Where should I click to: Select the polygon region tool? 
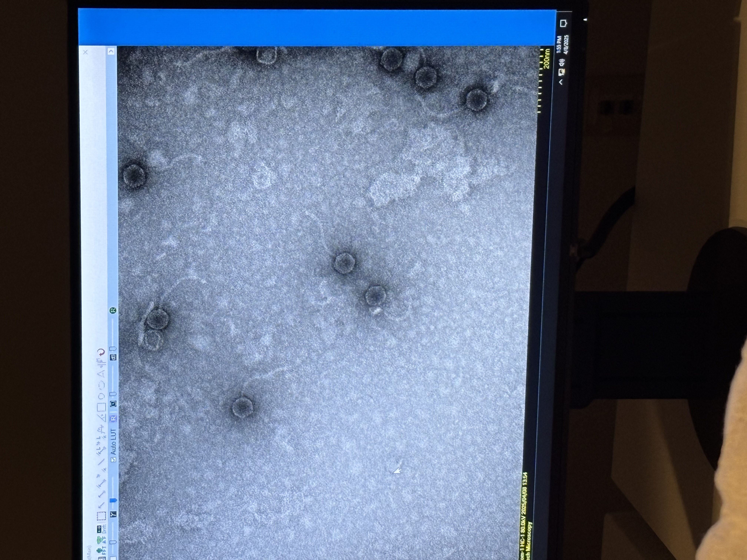tap(101, 374)
